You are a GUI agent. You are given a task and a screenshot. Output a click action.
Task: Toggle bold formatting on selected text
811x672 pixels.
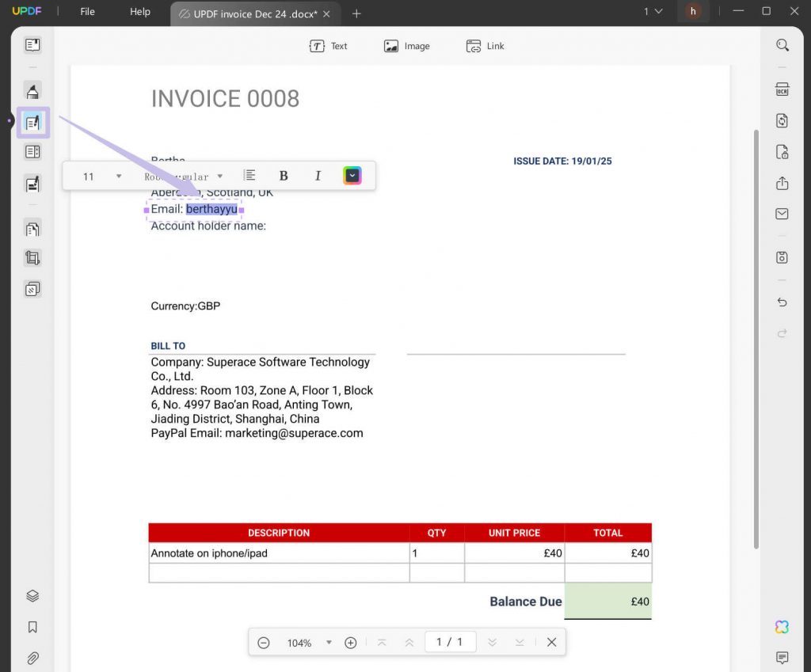tap(283, 175)
